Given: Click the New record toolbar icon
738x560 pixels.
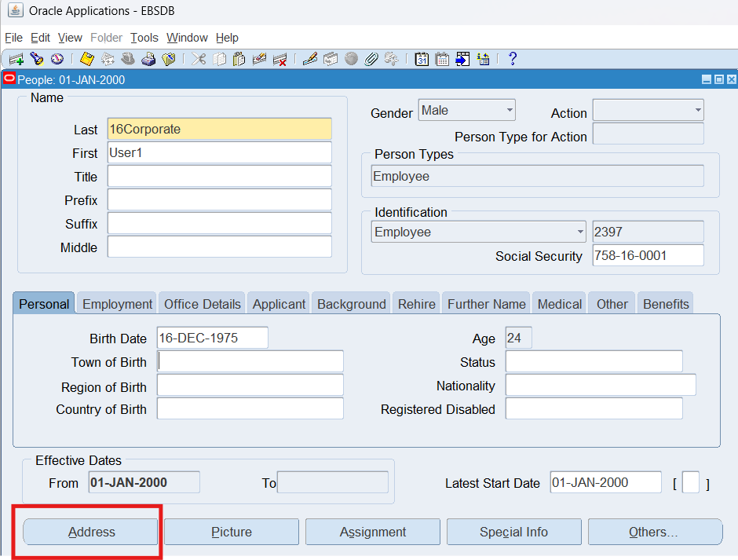Looking at the screenshot, I should [x=16, y=59].
